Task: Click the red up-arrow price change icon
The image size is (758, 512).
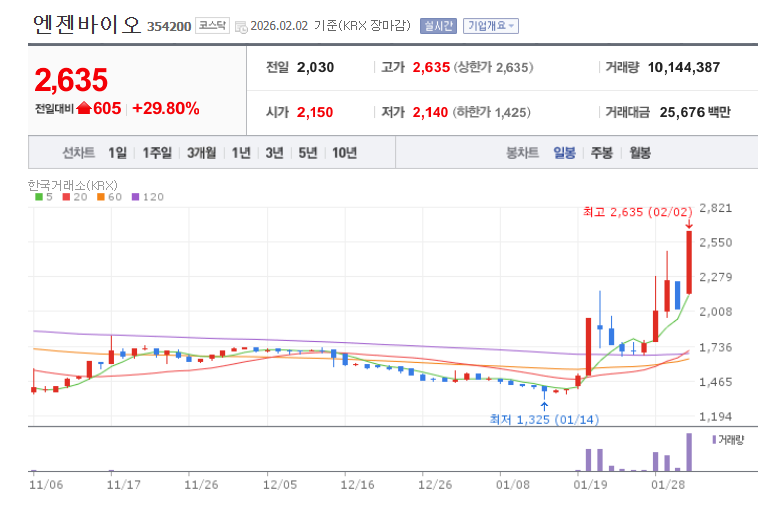Action: click(x=84, y=108)
